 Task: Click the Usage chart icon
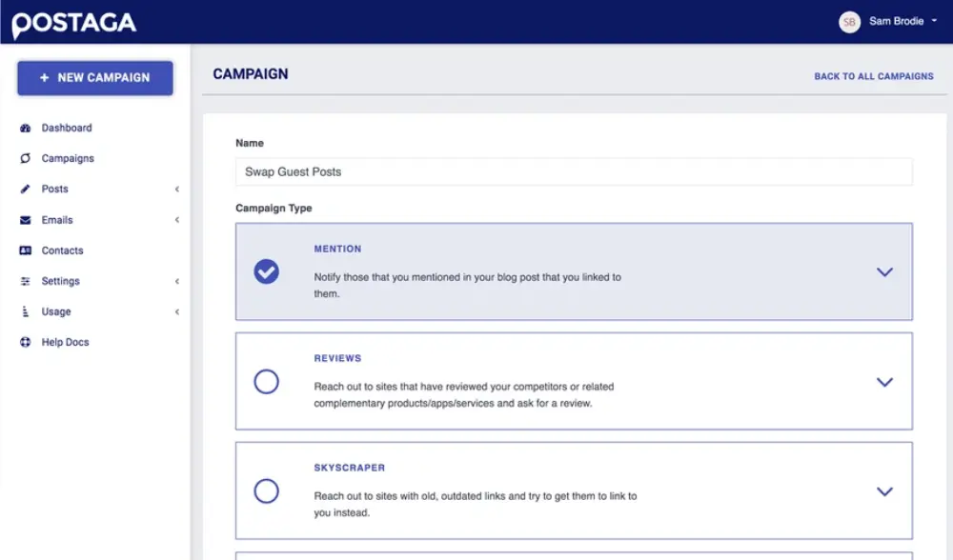[x=26, y=311]
